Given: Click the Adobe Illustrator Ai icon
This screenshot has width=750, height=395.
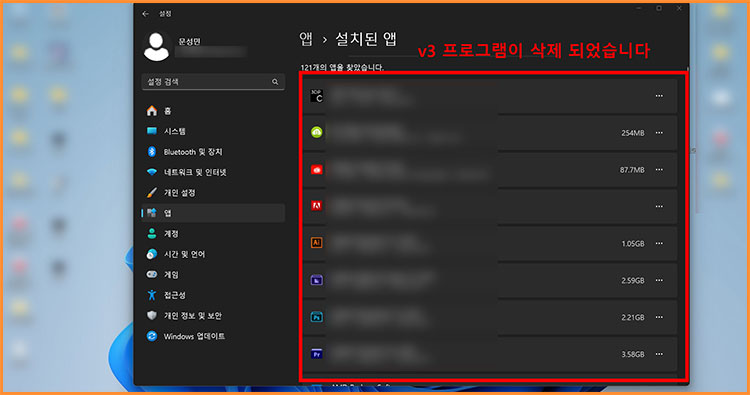Looking at the screenshot, I should tap(317, 243).
